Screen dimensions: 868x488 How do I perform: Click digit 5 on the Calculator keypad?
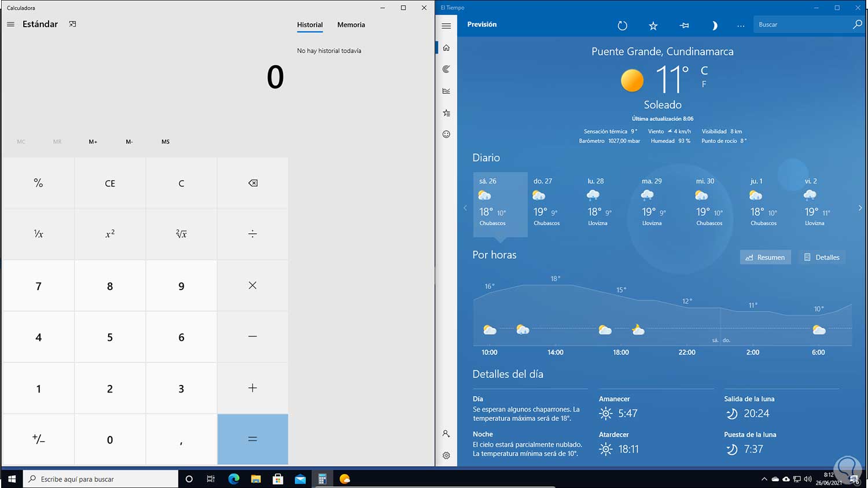(x=110, y=337)
